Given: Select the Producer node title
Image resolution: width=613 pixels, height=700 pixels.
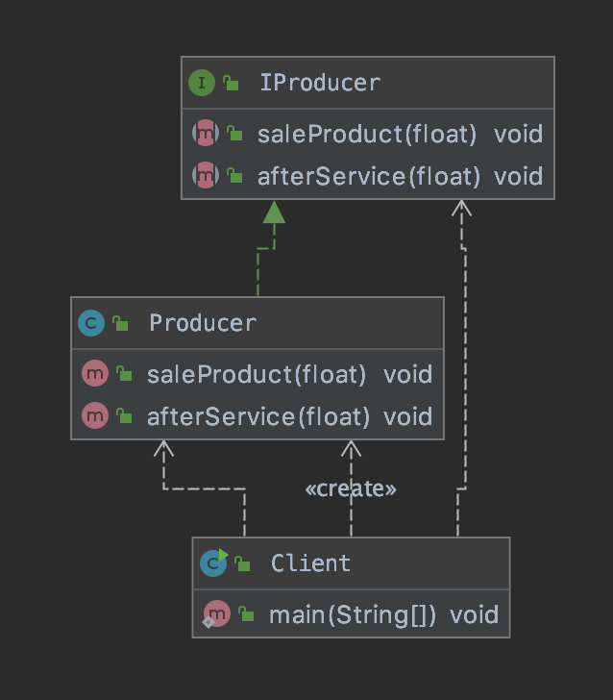Looking at the screenshot, I should coord(203,323).
